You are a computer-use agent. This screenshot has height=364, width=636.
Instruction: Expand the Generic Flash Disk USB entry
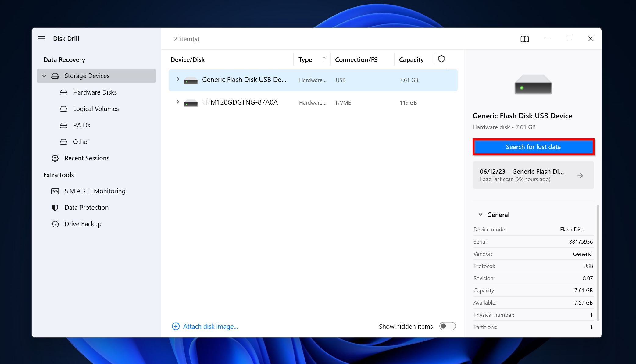(178, 80)
